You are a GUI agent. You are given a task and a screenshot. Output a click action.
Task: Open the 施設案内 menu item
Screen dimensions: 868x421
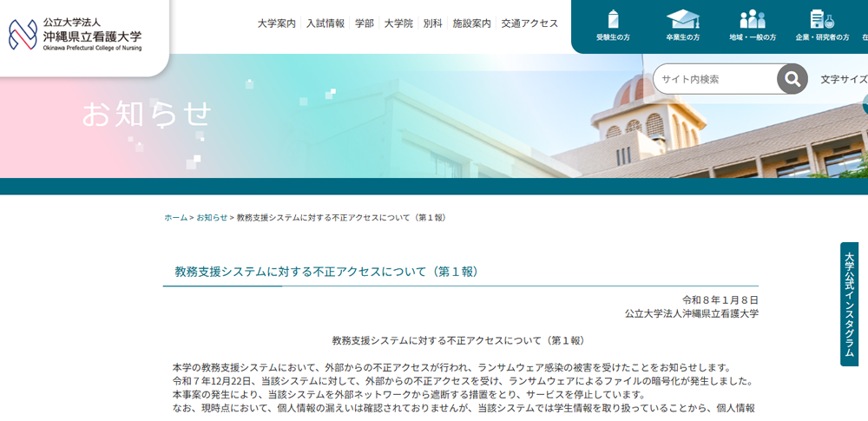[471, 23]
